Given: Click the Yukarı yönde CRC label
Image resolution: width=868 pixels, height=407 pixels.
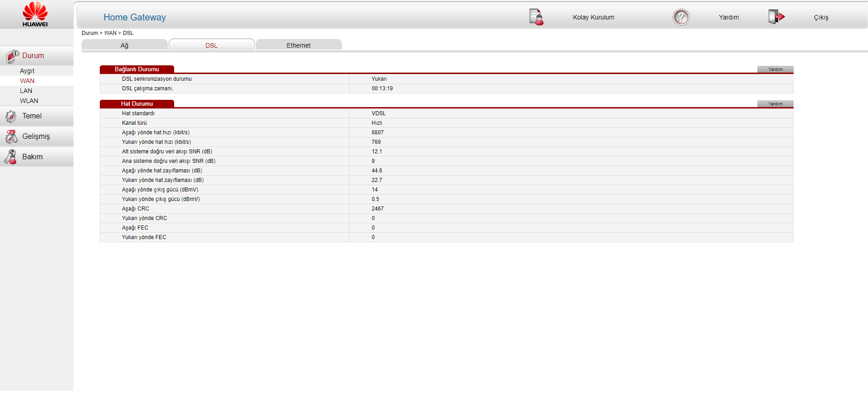Looking at the screenshot, I should [x=144, y=218].
